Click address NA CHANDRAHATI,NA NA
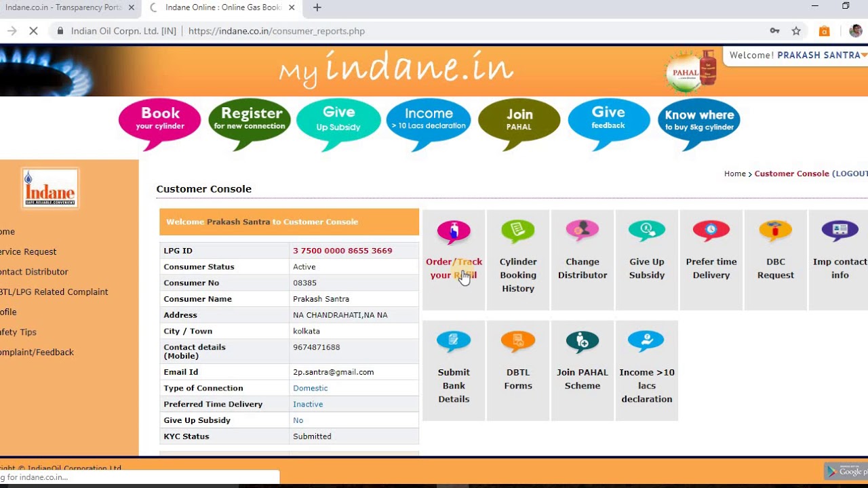 [x=340, y=315]
